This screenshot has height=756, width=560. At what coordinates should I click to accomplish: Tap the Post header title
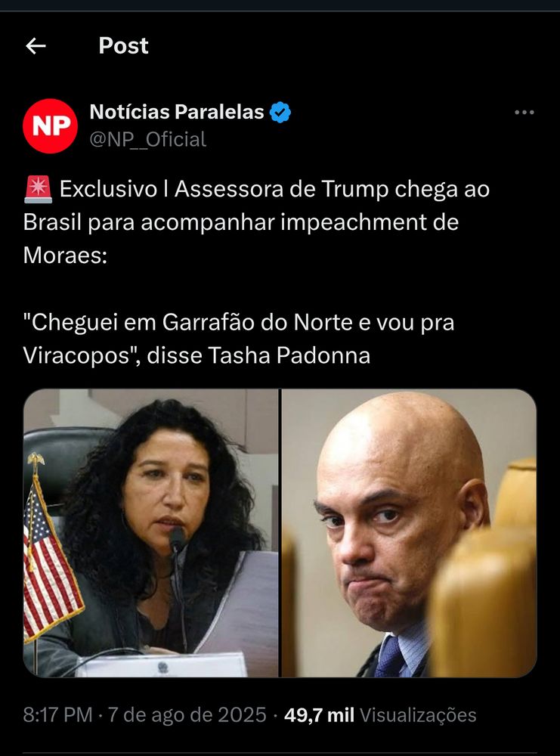tap(123, 46)
